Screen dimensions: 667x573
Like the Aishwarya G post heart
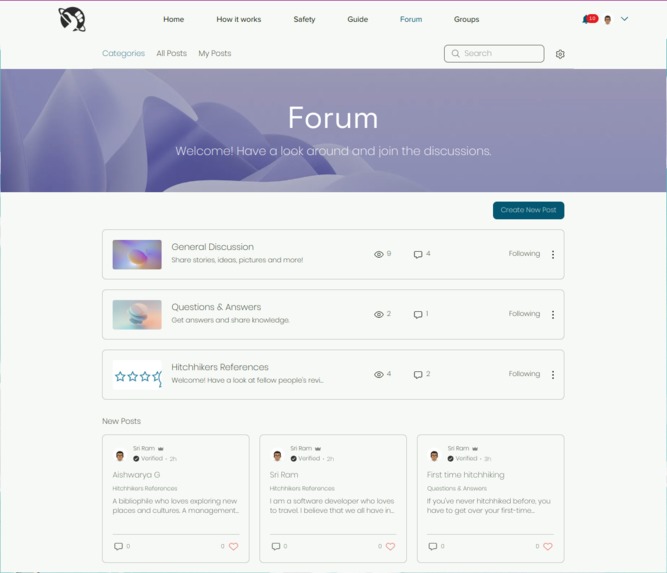234,546
